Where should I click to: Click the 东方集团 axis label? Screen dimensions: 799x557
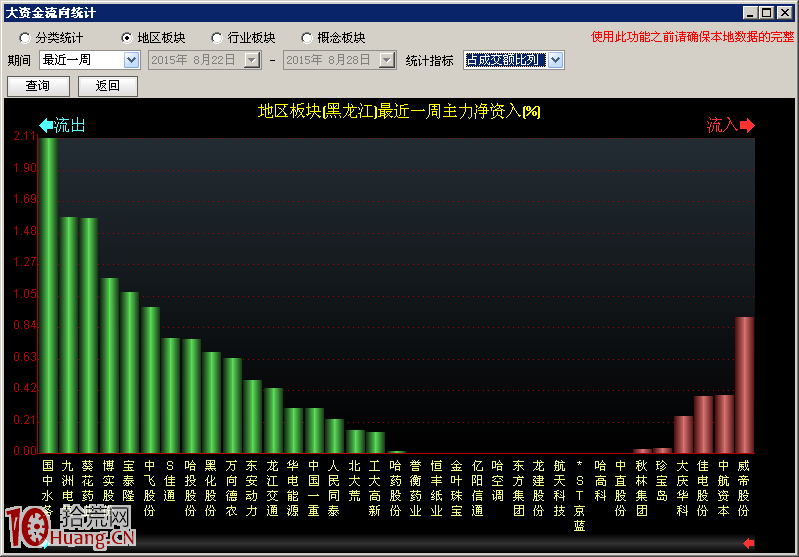tap(518, 488)
